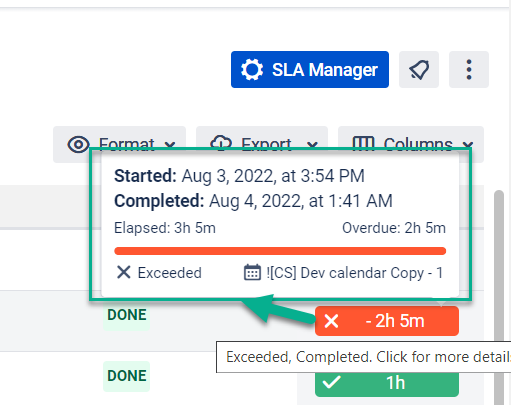Expand the Export dropdown chevron
Viewport: 511px width, 405px height.
[x=312, y=145]
